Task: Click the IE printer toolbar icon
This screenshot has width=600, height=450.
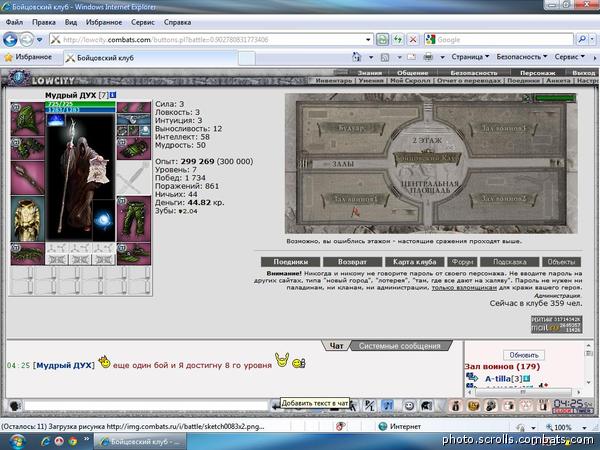Action: tap(428, 57)
